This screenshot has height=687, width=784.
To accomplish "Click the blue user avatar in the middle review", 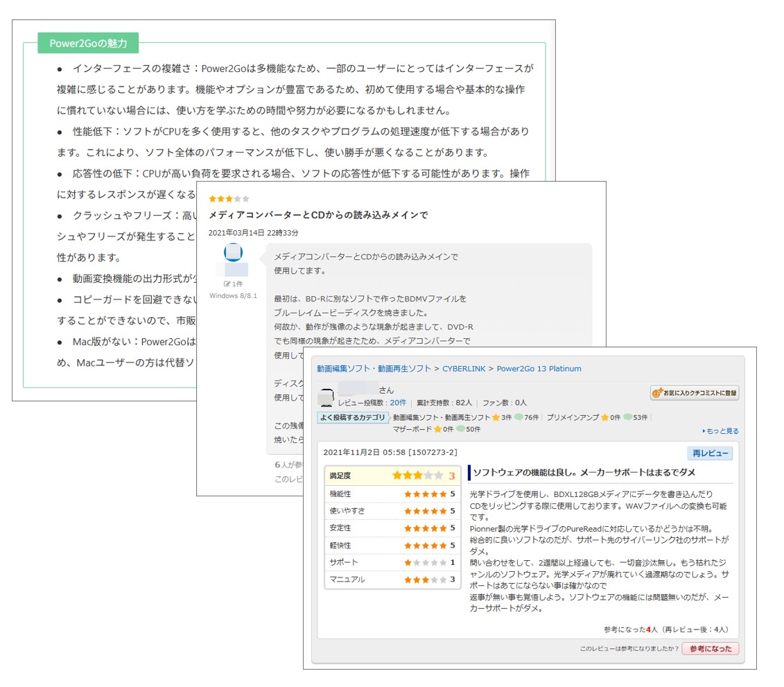I will point(233,252).
